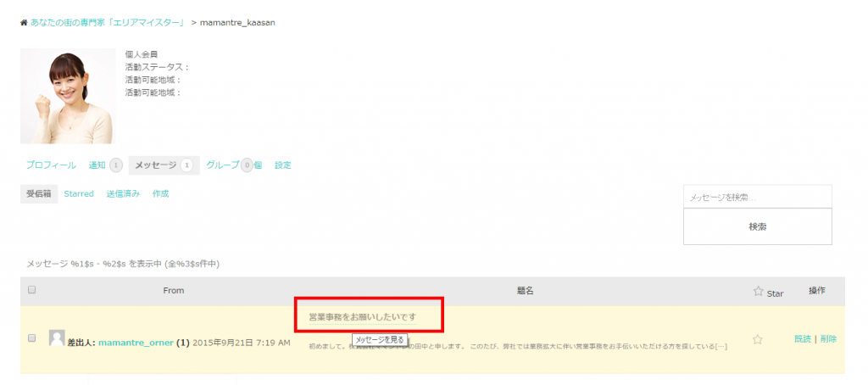
Task: Switch to the メッセージ tab
Action: pyautogui.click(x=156, y=165)
